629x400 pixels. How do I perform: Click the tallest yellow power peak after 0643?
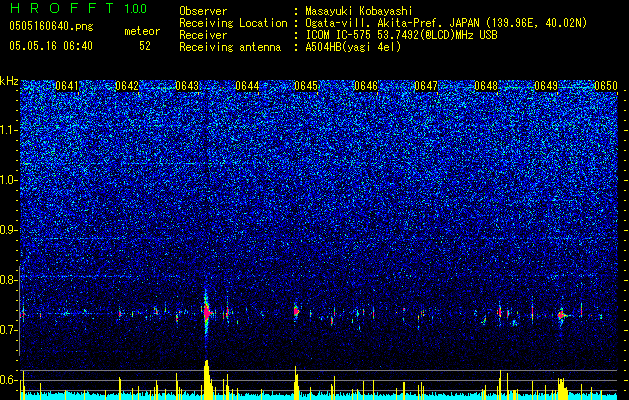click(207, 379)
